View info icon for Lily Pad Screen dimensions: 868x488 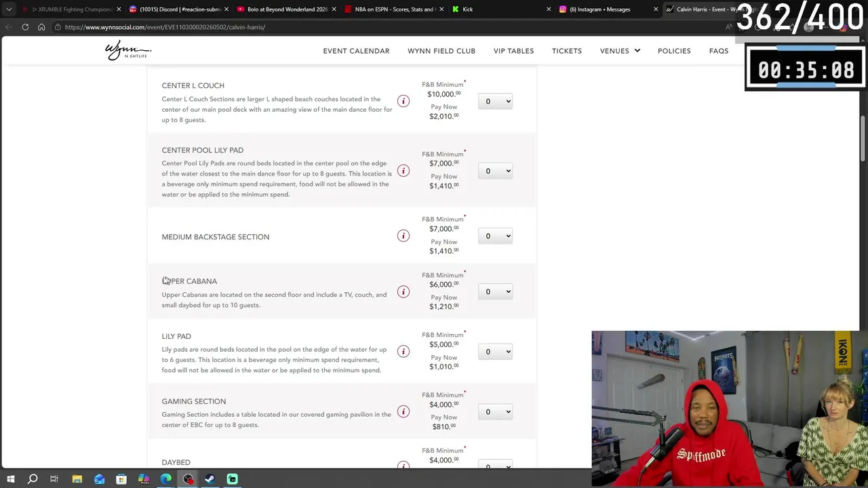coord(403,351)
